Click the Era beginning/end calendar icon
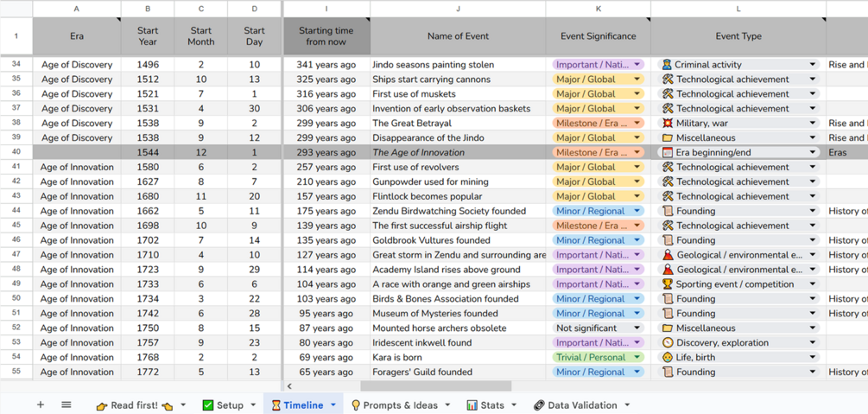 click(667, 152)
